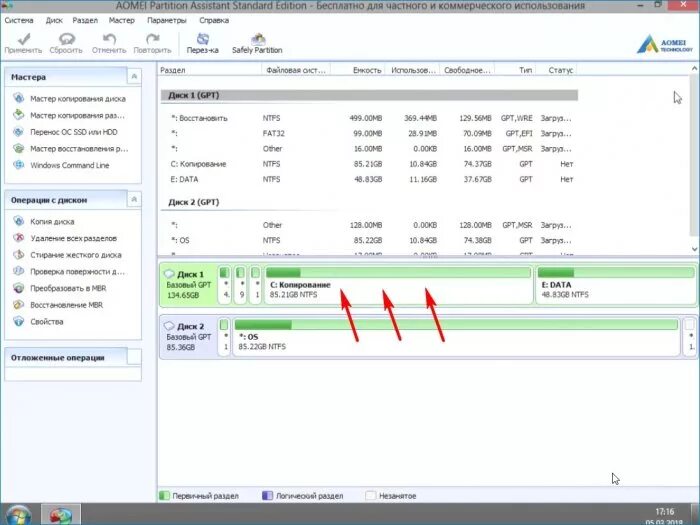Click the Диск 1 (GPT) header row
The image size is (700, 525).
pos(370,95)
